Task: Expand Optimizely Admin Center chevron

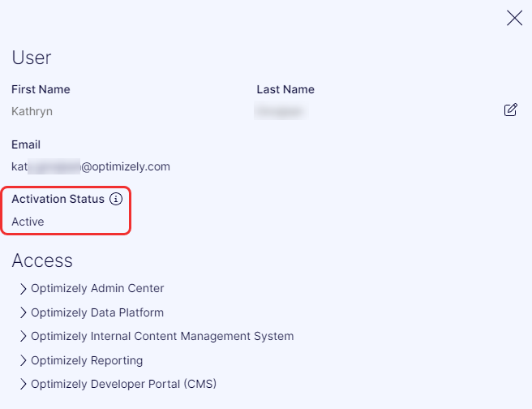Action: pos(23,289)
